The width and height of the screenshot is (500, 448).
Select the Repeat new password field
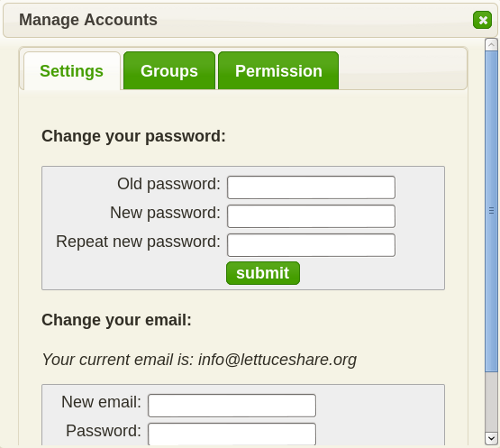point(311,245)
